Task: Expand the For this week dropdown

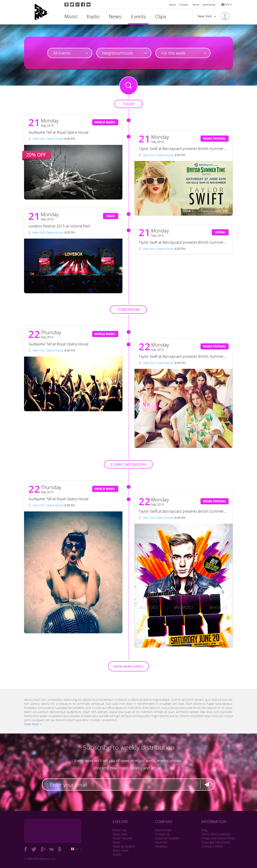Action: click(183, 53)
